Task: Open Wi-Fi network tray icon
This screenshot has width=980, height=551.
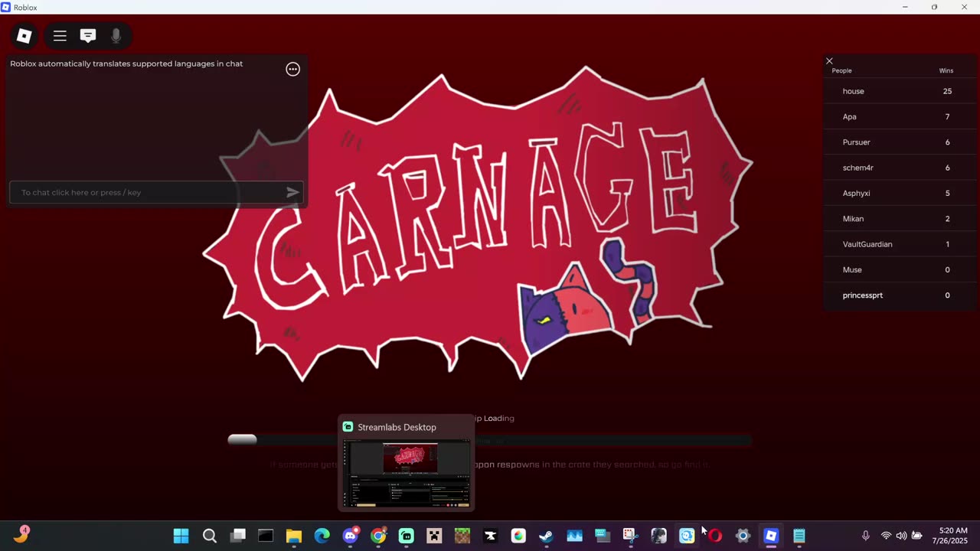Action: [886, 536]
